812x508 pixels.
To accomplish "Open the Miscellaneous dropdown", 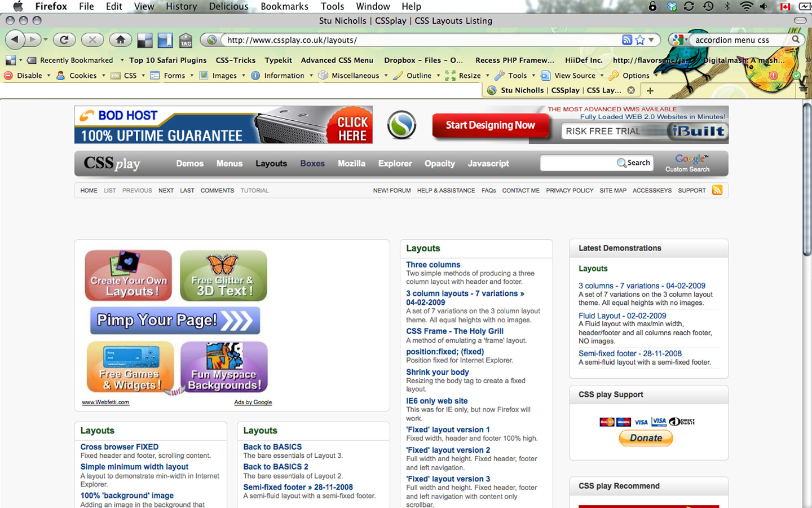I will point(354,76).
